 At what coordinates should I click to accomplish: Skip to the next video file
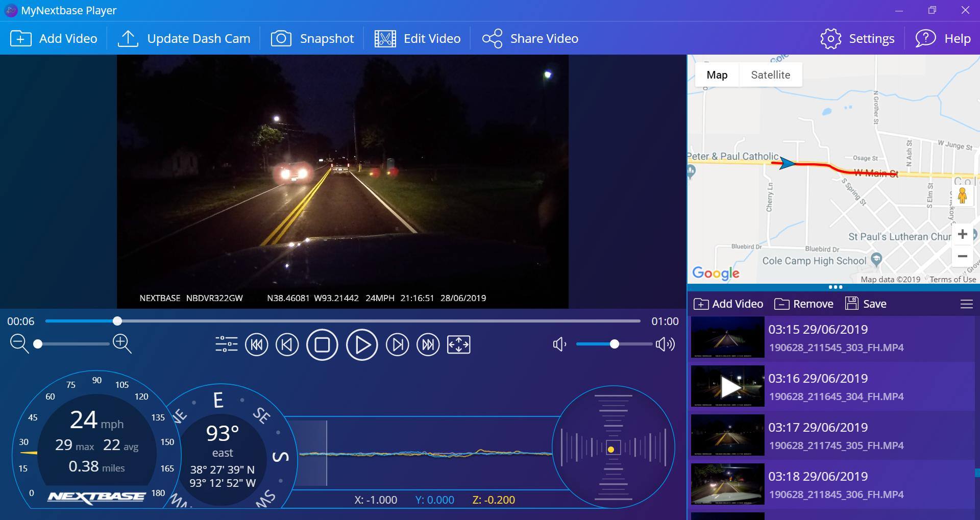[x=428, y=345]
